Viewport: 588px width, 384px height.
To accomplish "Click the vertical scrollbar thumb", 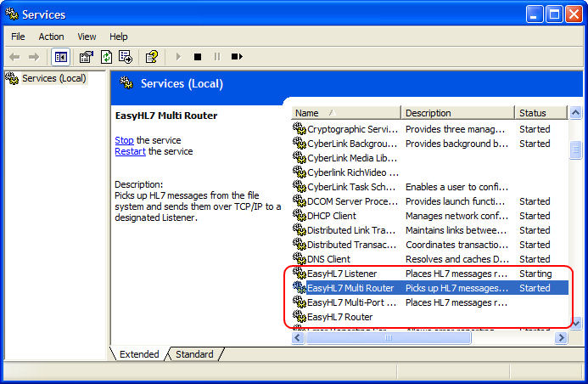I will (x=575, y=150).
